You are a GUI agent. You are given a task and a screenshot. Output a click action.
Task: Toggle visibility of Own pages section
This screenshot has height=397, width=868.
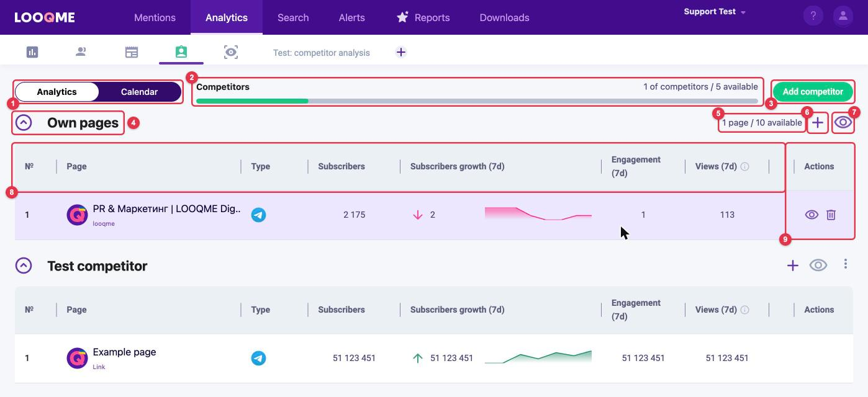tap(843, 123)
